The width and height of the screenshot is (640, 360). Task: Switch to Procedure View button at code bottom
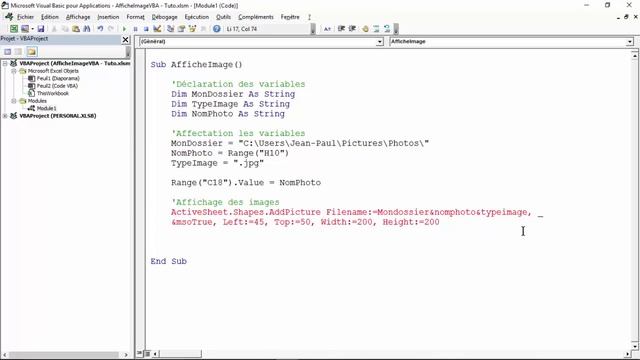pyautogui.click(x=140, y=353)
